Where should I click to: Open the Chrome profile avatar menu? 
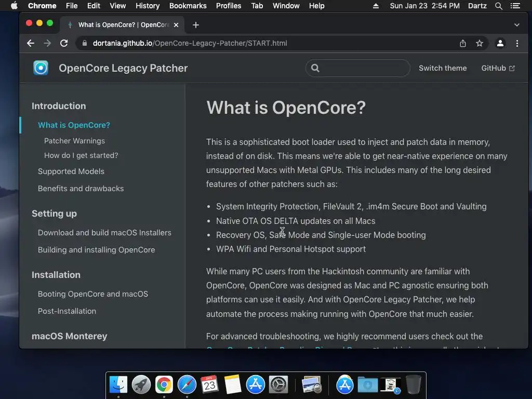point(500,43)
